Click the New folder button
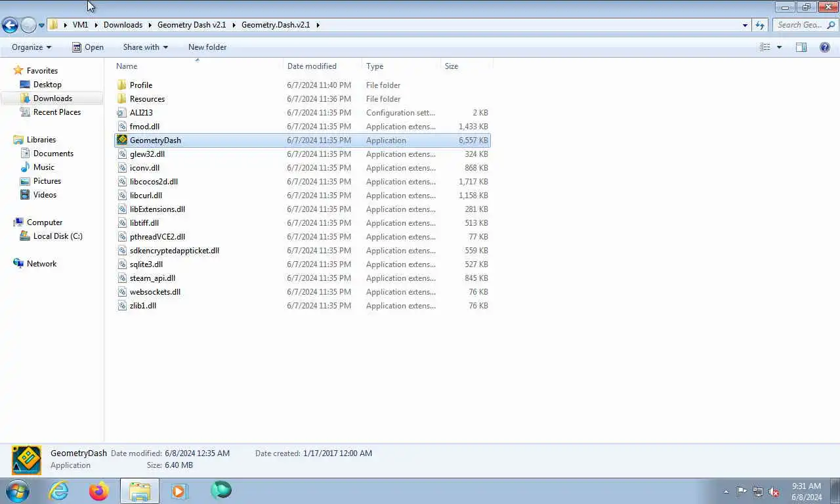840x504 pixels. [x=207, y=47]
